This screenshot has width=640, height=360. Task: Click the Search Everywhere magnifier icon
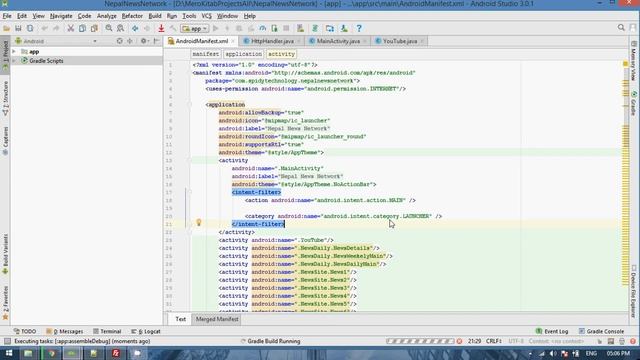[x=621, y=28]
